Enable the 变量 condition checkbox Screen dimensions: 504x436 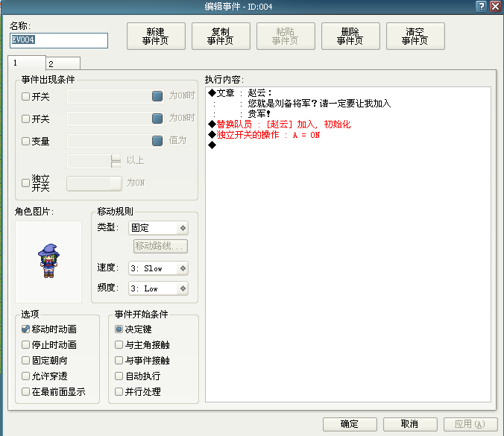point(25,141)
